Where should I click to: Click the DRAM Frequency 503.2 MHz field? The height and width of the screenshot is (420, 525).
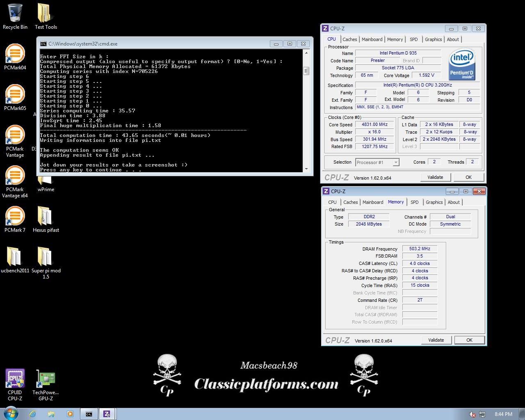(420, 249)
